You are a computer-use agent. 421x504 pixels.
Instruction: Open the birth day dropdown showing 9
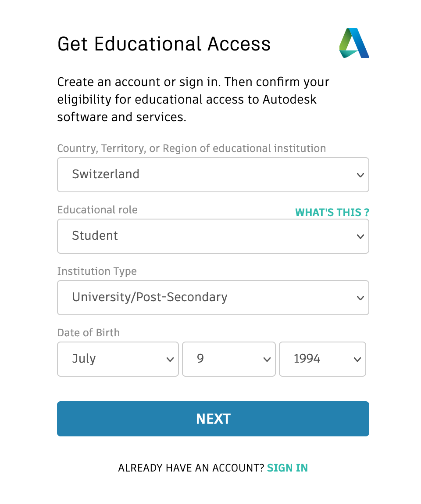228,359
